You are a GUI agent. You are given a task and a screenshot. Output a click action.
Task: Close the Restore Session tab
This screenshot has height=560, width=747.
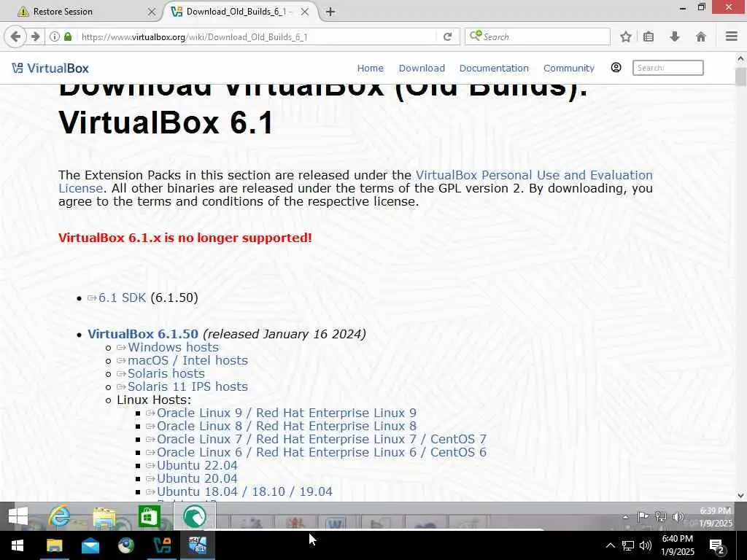(152, 12)
